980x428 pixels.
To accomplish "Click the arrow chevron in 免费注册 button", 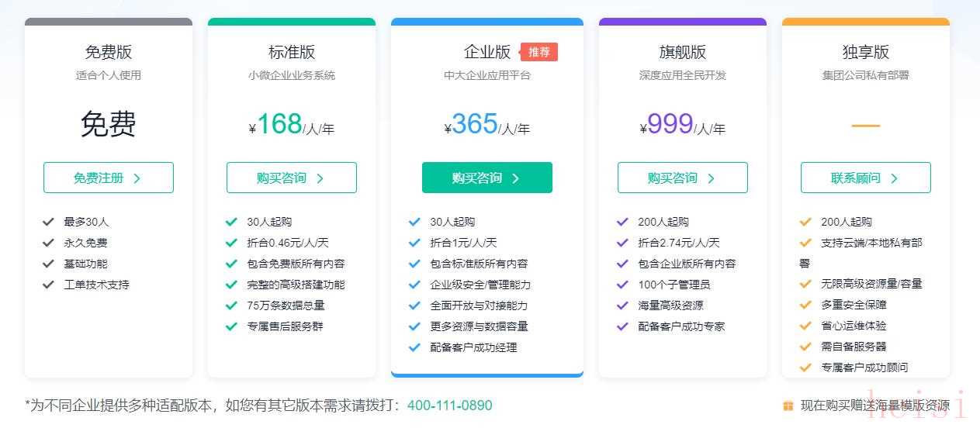I will pyautogui.click(x=137, y=178).
